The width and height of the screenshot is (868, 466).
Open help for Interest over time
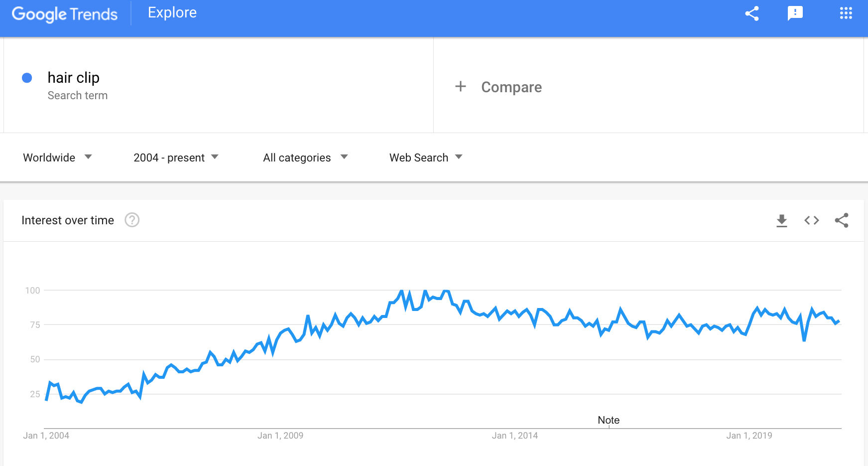pos(132,220)
